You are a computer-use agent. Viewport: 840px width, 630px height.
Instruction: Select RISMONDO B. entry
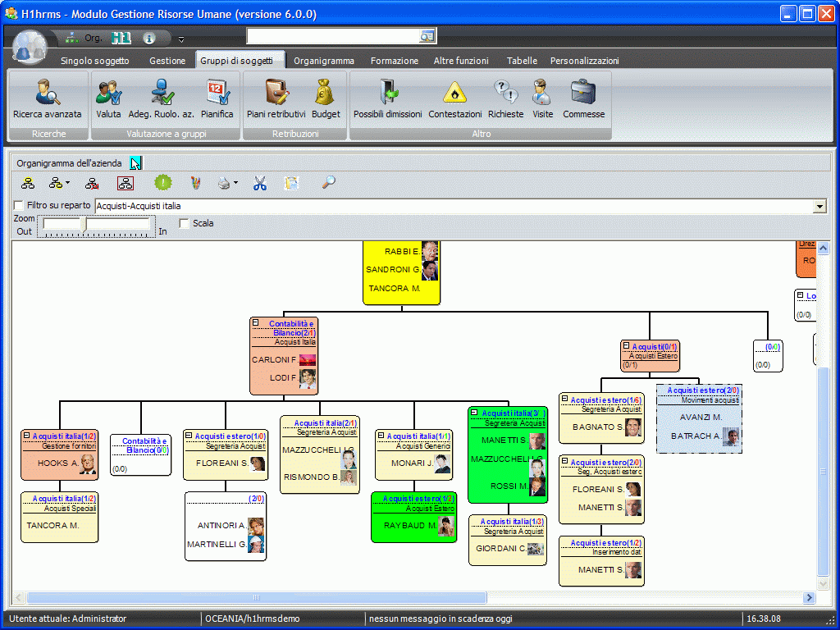tap(311, 477)
